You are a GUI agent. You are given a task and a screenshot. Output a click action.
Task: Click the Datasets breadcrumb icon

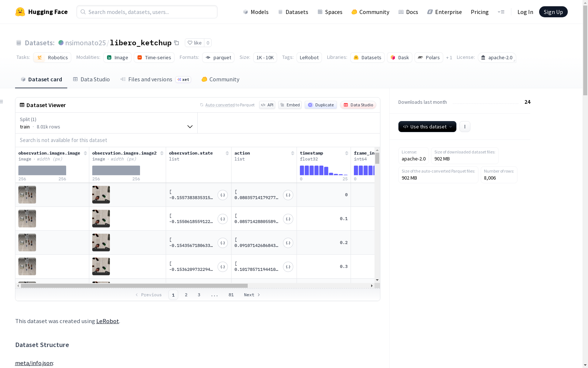coord(19,43)
